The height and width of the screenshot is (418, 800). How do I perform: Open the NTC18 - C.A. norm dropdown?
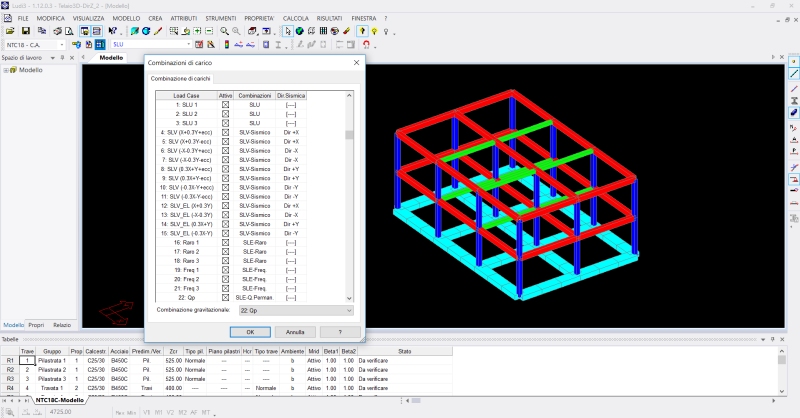point(62,45)
